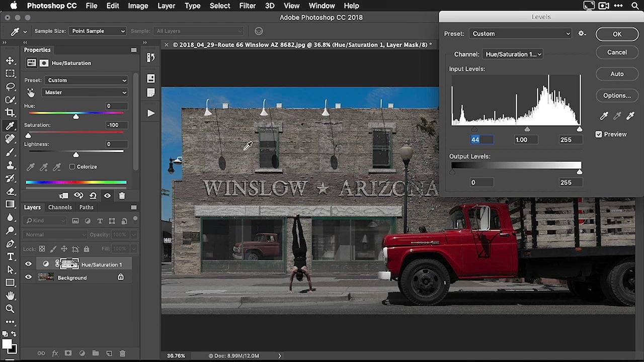Viewport: 644px width, 362px height.
Task: Toggle the Preview checkbox in Levels
Action: (599, 134)
